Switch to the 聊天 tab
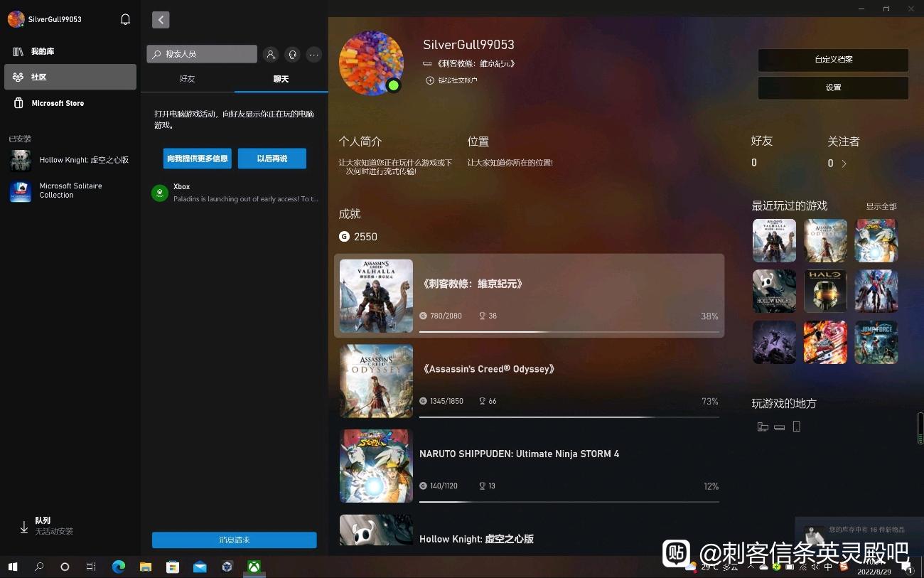Viewport: 924px width, 578px height. coord(281,79)
